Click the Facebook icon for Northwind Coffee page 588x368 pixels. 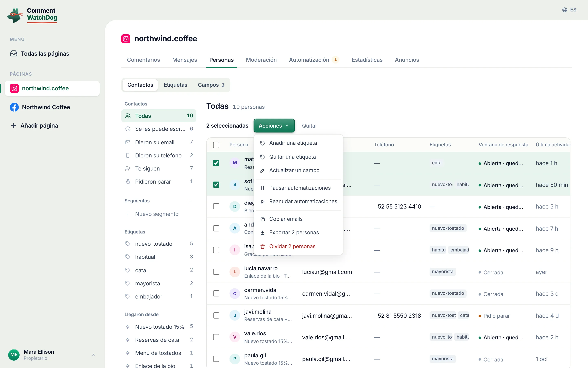pyautogui.click(x=14, y=107)
